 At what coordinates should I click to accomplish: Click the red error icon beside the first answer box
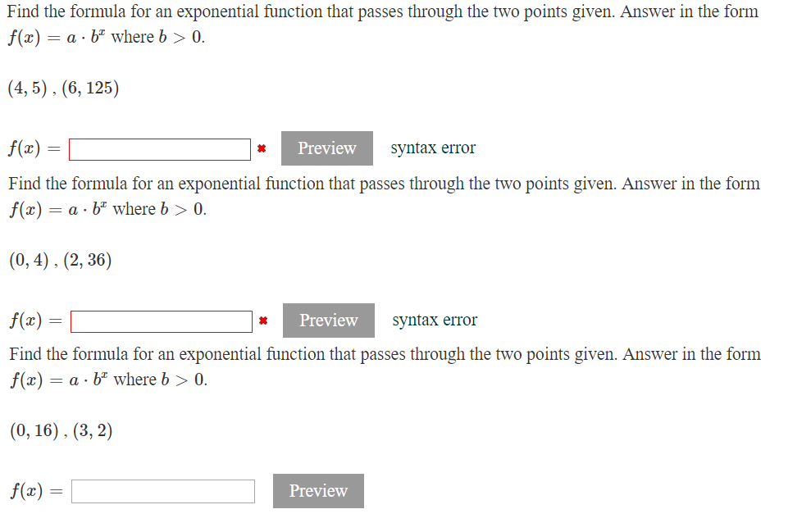262,149
